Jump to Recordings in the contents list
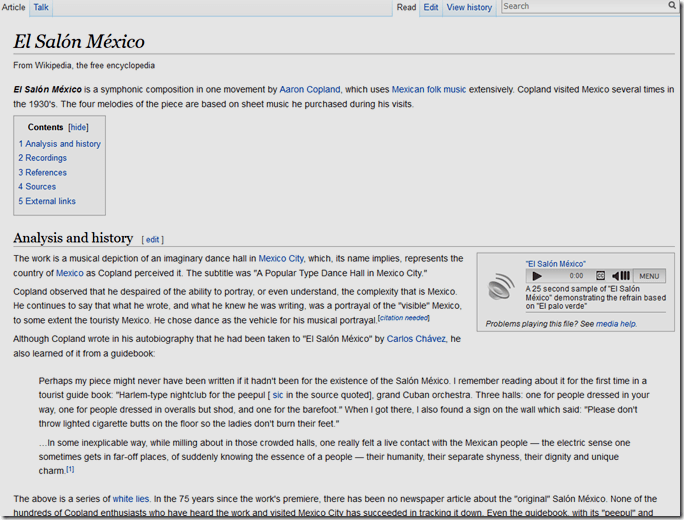684x520 pixels. pyautogui.click(x=46, y=158)
